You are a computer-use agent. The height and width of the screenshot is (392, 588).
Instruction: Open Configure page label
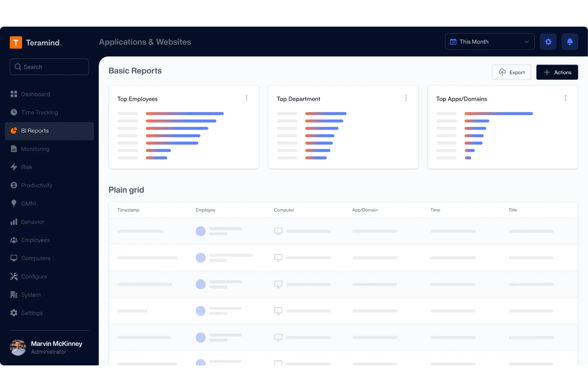coord(34,276)
